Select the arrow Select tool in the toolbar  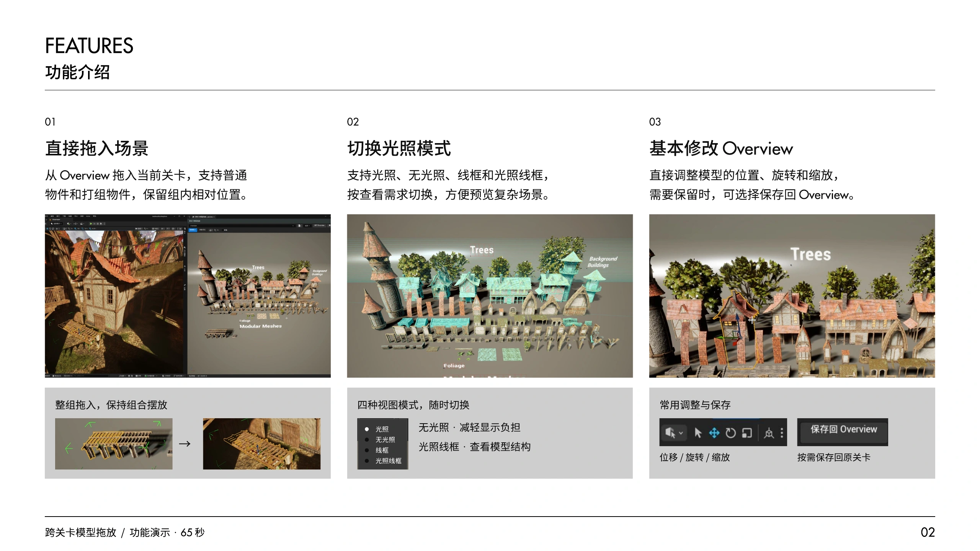point(698,433)
